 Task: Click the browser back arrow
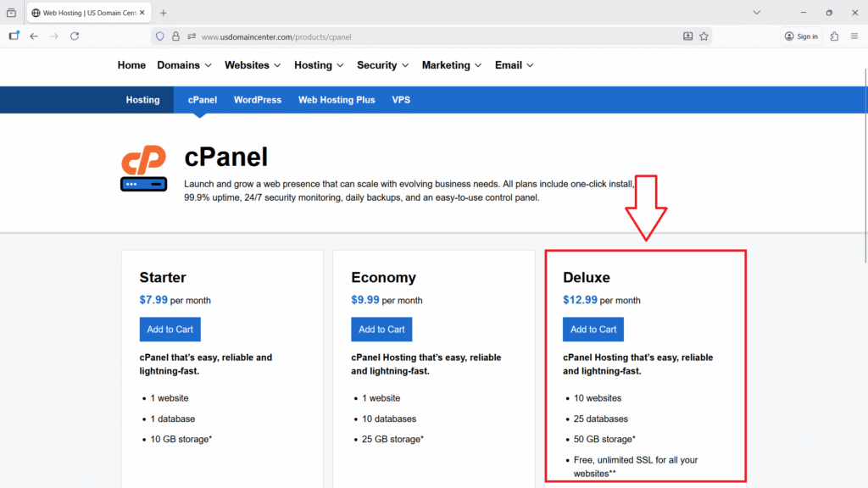[x=34, y=36]
